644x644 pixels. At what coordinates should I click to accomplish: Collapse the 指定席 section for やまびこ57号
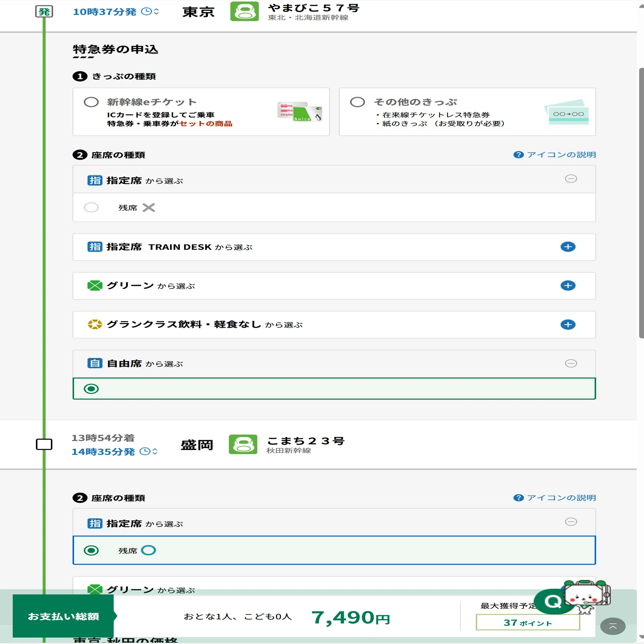click(571, 179)
